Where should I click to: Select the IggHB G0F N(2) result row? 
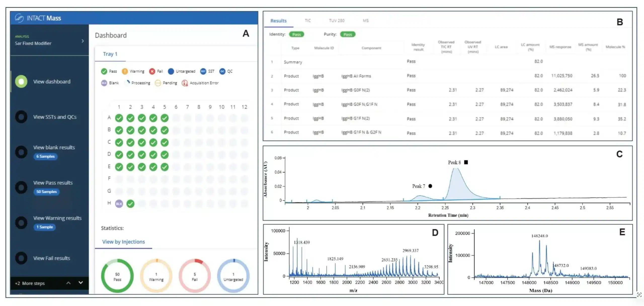[x=355, y=90]
